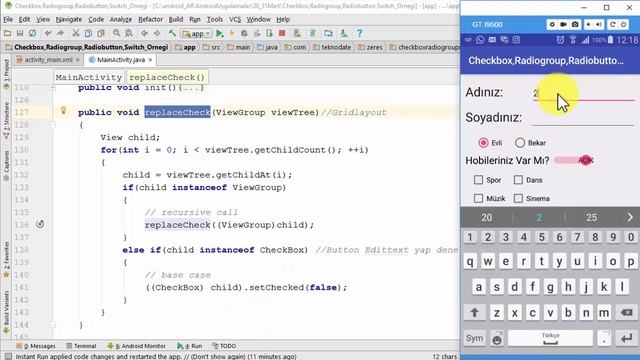Open the AVD Manager toolbar icon
640x360 pixels.
297,33
